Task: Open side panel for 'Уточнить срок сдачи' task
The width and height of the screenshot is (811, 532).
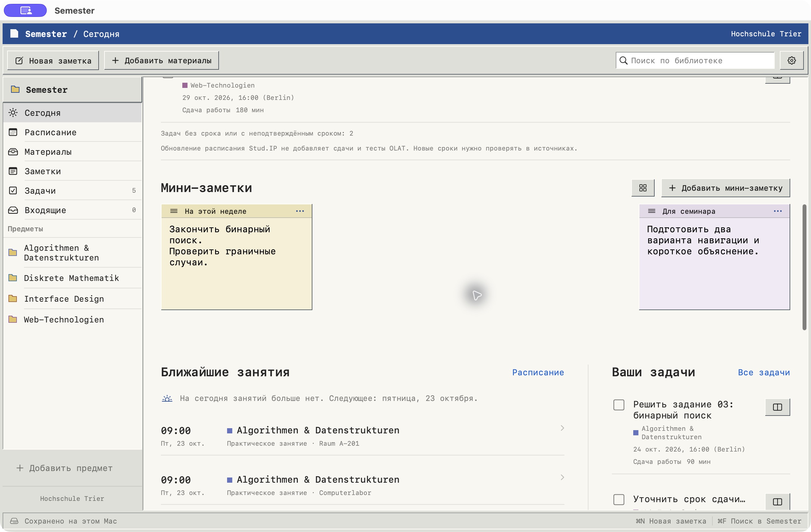Action: click(x=777, y=502)
